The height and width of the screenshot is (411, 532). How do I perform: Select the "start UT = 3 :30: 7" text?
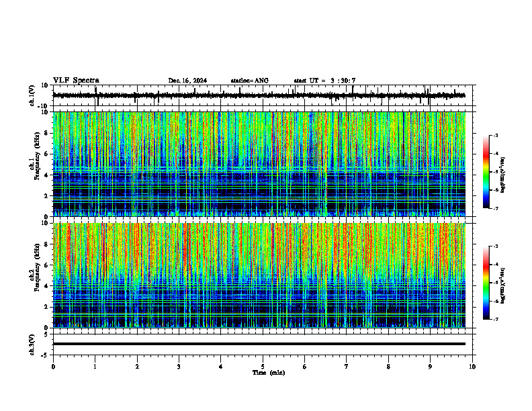tap(324, 81)
